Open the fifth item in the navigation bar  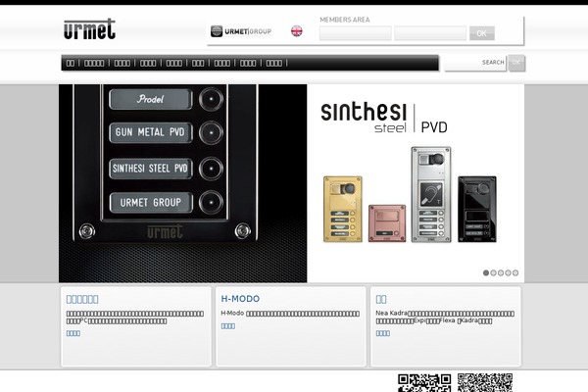174,63
